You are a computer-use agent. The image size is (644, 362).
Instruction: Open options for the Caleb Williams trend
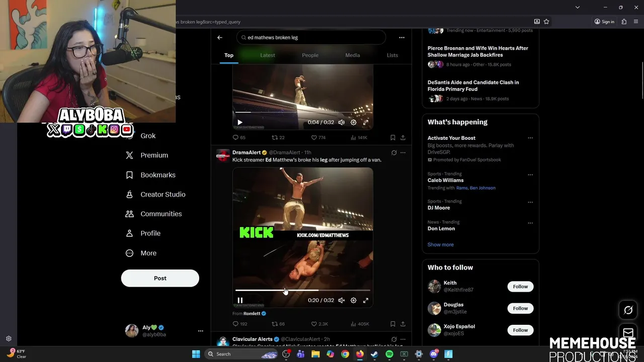click(530, 175)
